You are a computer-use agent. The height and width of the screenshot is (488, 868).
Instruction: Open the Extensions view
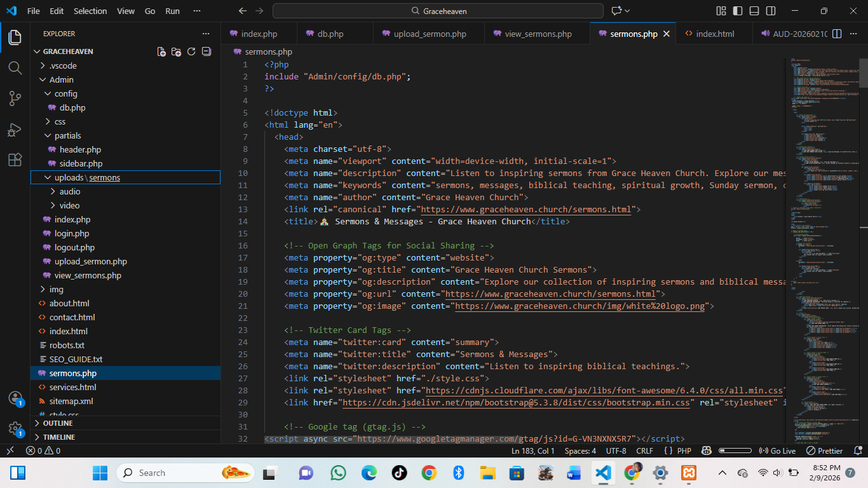[15, 160]
